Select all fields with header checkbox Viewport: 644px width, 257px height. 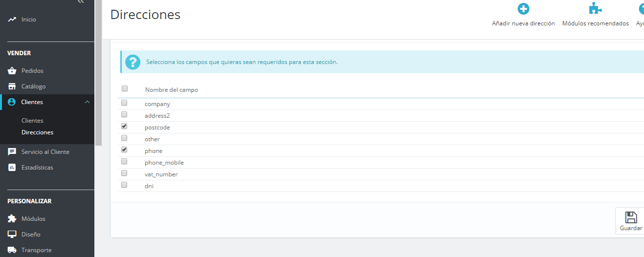point(124,89)
